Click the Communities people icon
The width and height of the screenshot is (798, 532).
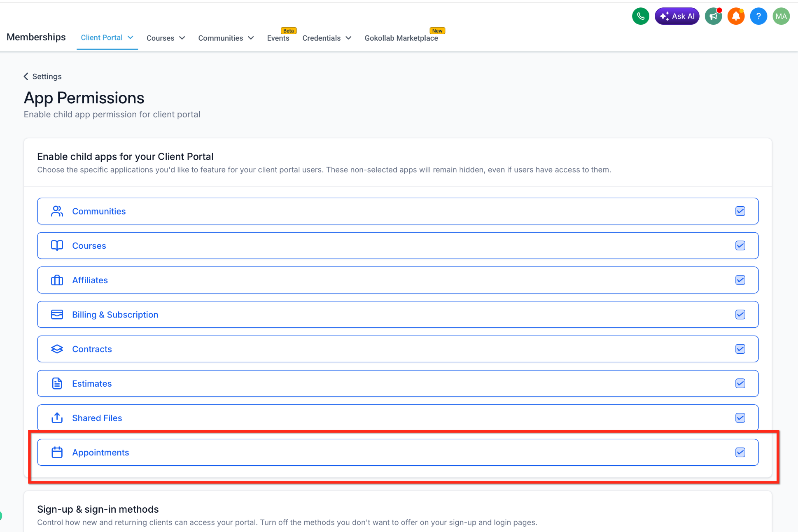[57, 211]
